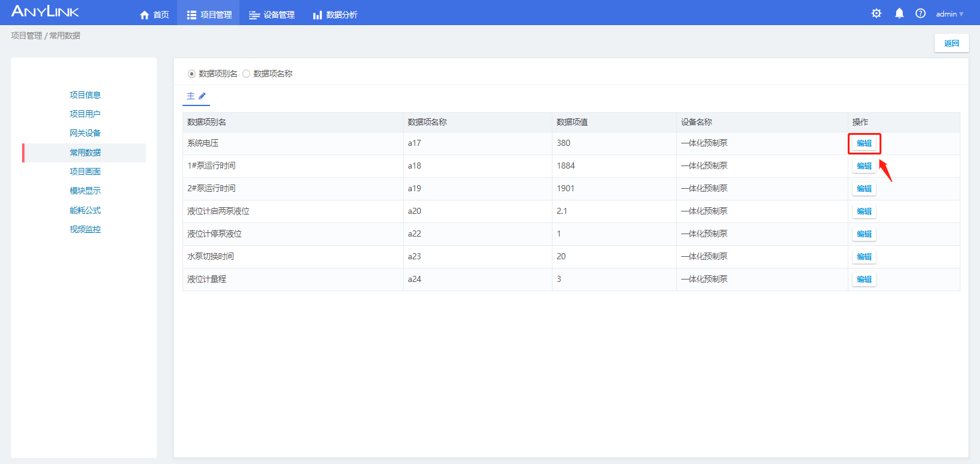Open 能耗公式 in the sidebar
This screenshot has width=980, height=464.
coord(85,210)
